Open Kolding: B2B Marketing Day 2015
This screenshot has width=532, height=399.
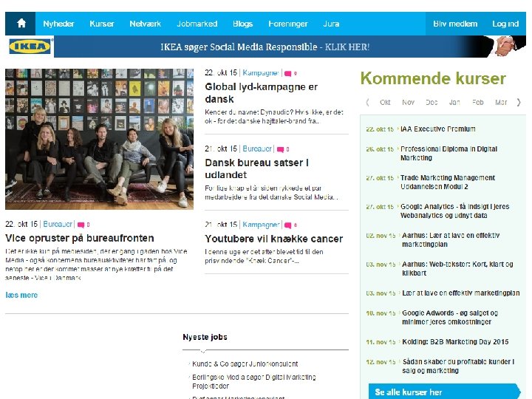(x=455, y=342)
